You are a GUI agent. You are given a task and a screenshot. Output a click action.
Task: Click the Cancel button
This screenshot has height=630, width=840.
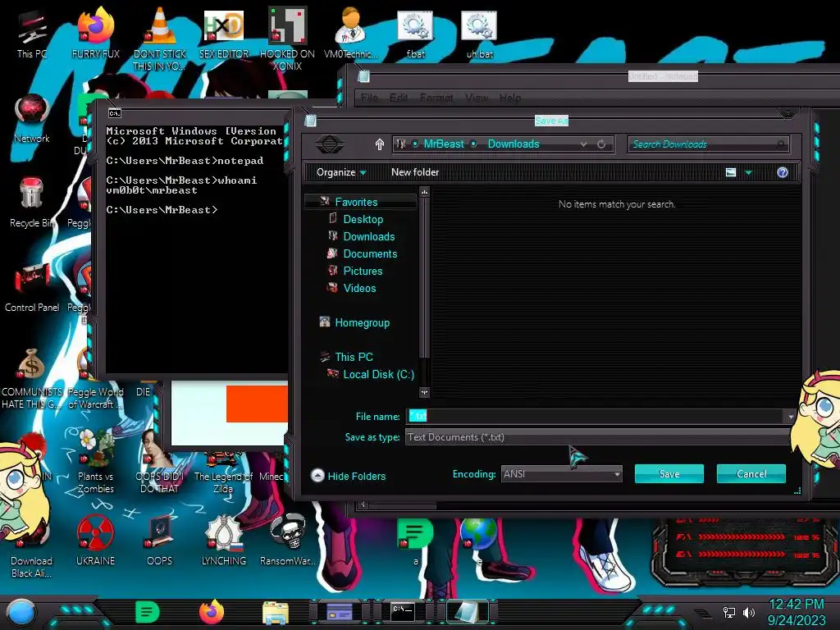tap(751, 473)
